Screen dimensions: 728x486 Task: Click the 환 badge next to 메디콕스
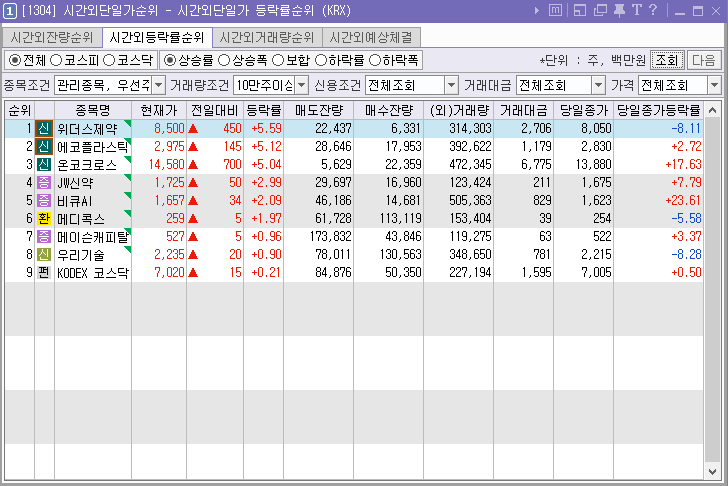tap(44, 219)
